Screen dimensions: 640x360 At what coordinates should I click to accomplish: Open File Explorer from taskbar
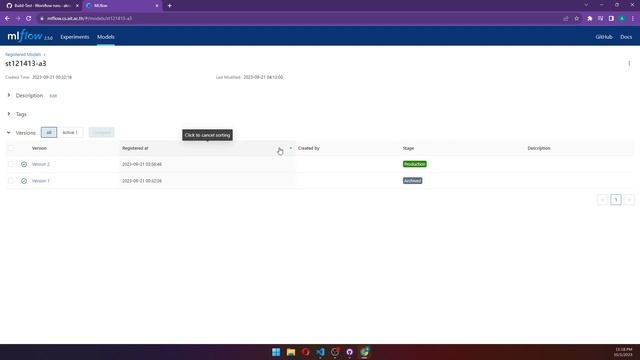tap(291, 352)
